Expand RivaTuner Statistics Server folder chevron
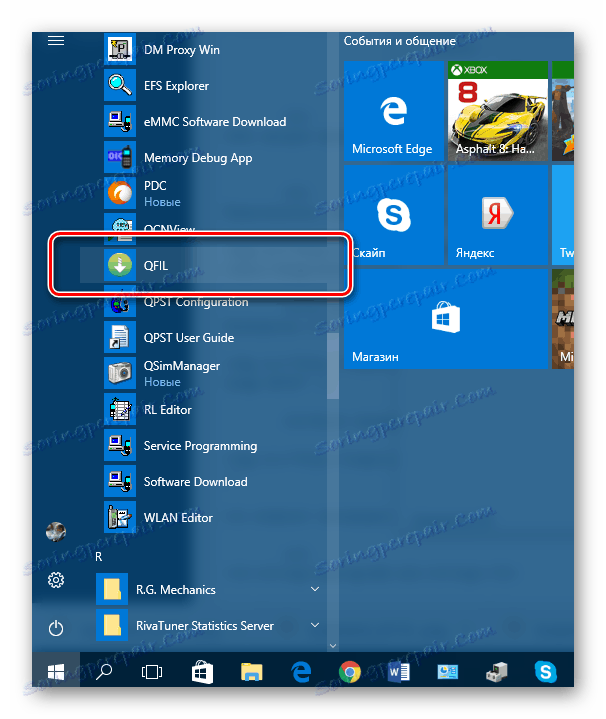This screenshot has height=719, width=606. click(x=315, y=625)
